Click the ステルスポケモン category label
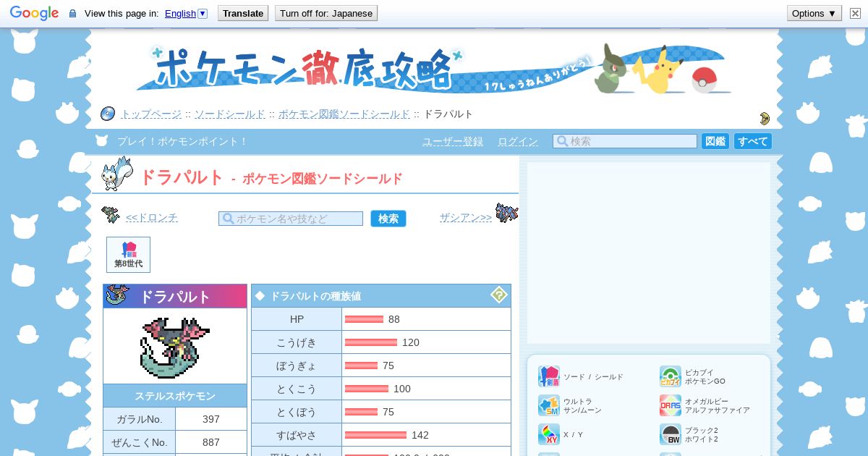Screen dimensions: 868x456 (x=175, y=396)
